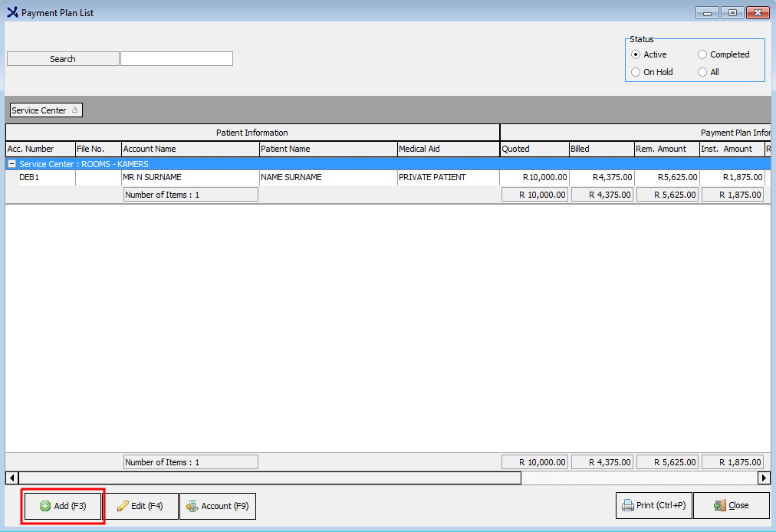Screen dimensions: 776x532
Task: Select the MR N SURNAME account name cell
Action: click(x=190, y=177)
